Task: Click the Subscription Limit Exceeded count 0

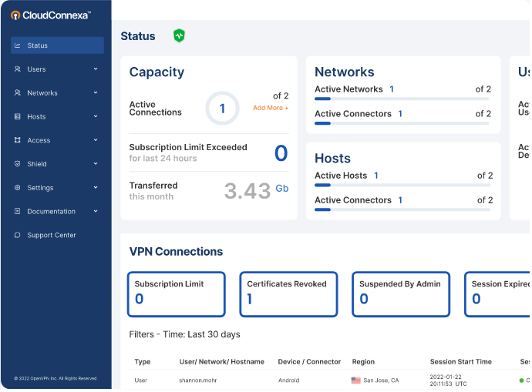Action: tap(281, 153)
